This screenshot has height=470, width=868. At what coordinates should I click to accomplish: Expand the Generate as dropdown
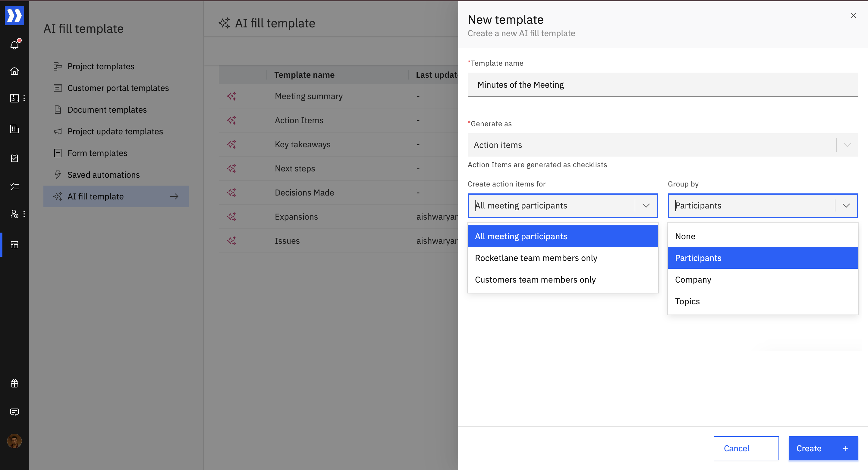point(847,145)
